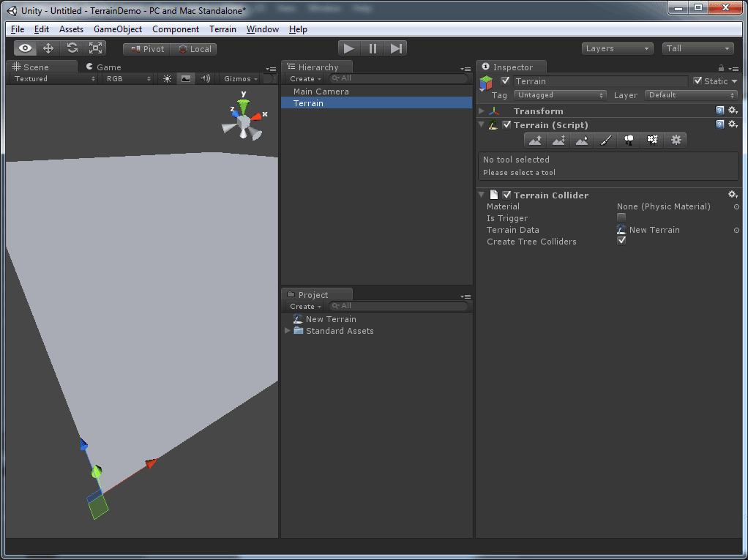The height and width of the screenshot is (560, 748).
Task: Select the Raise/Lower Terrain height tool
Action: 535,140
